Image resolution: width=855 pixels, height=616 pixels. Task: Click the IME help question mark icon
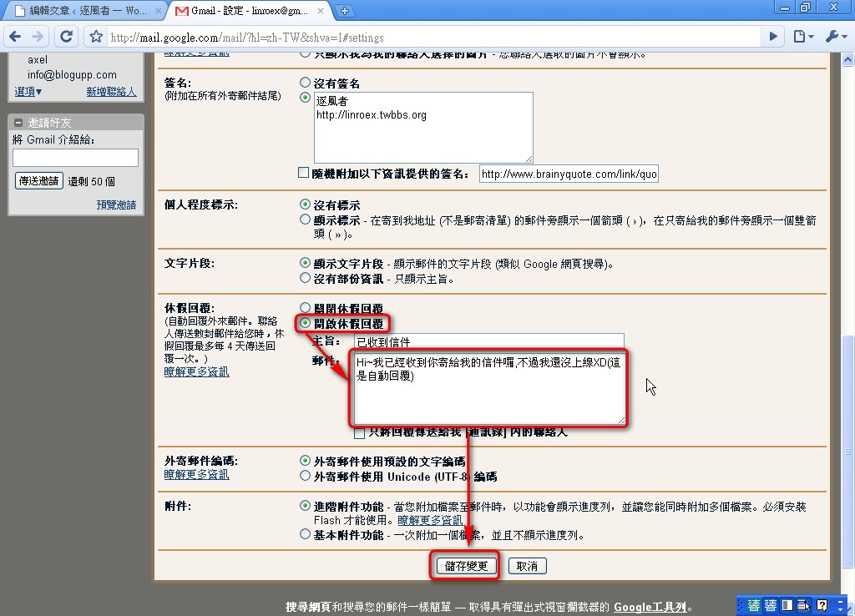coord(822,605)
